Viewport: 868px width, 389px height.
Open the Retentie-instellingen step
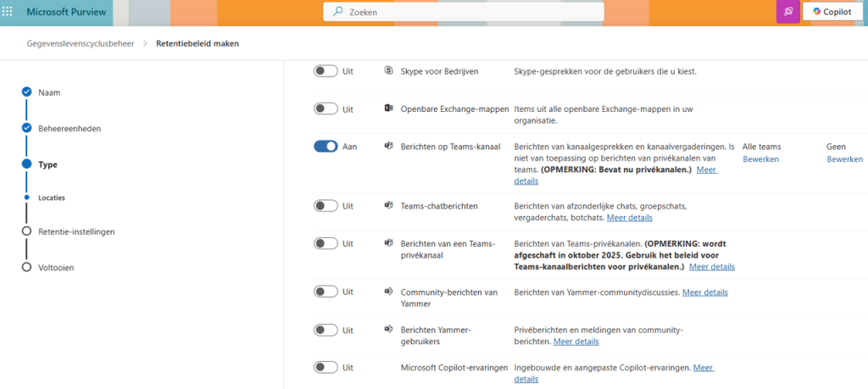76,232
